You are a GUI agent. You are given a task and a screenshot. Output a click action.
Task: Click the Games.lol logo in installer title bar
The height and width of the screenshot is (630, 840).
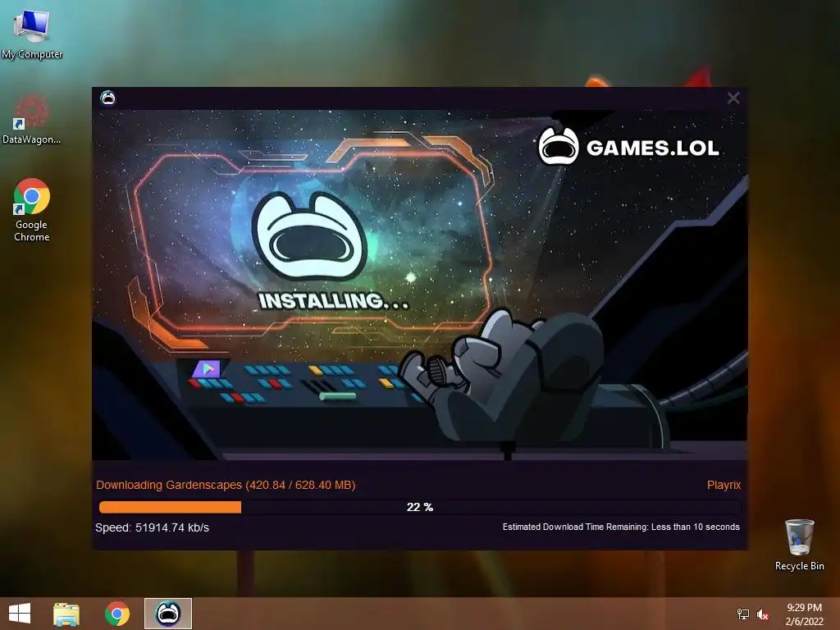107,98
